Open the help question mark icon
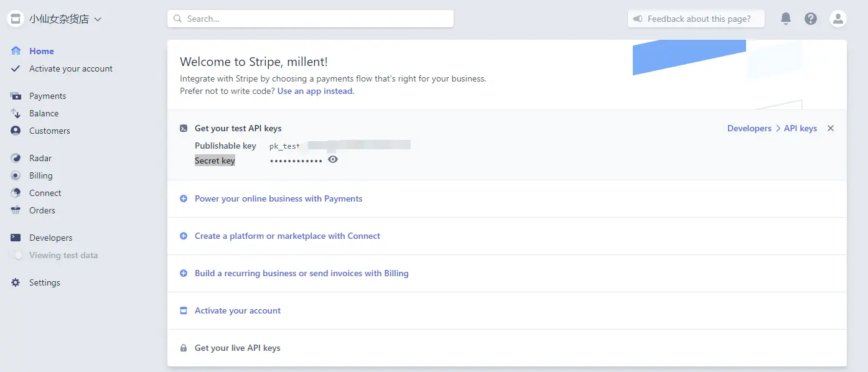 (811, 19)
